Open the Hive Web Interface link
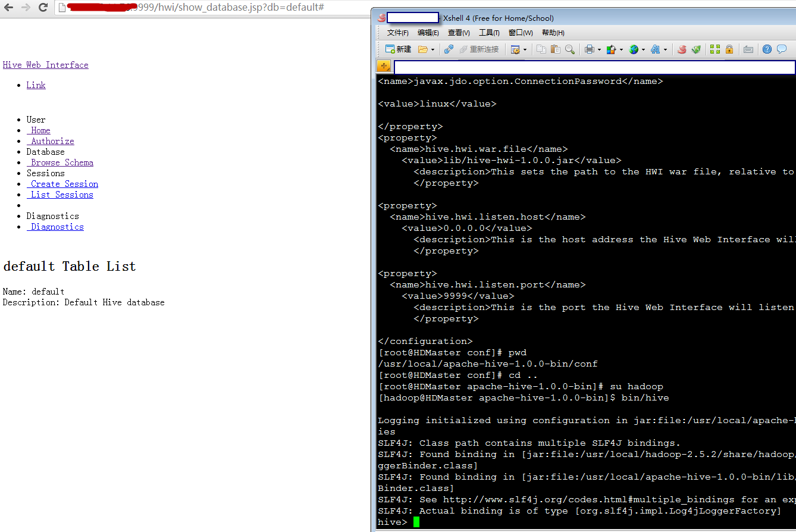This screenshot has height=532, width=796. click(x=46, y=65)
